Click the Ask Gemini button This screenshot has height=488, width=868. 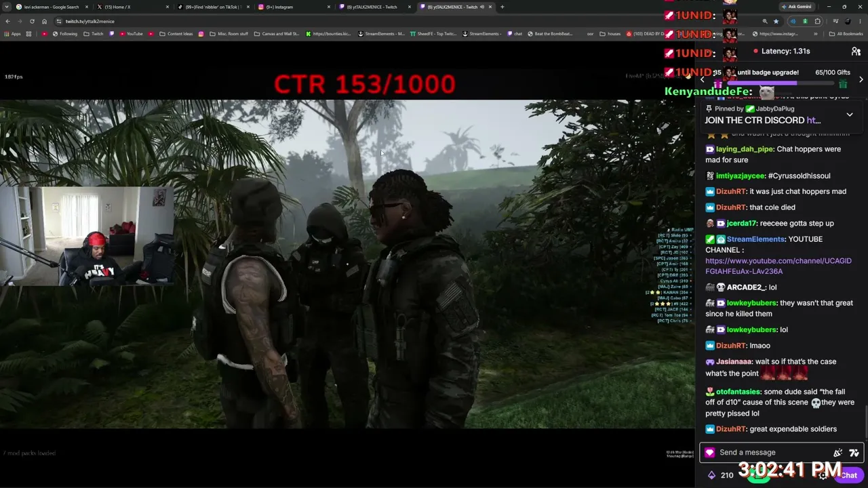796,7
